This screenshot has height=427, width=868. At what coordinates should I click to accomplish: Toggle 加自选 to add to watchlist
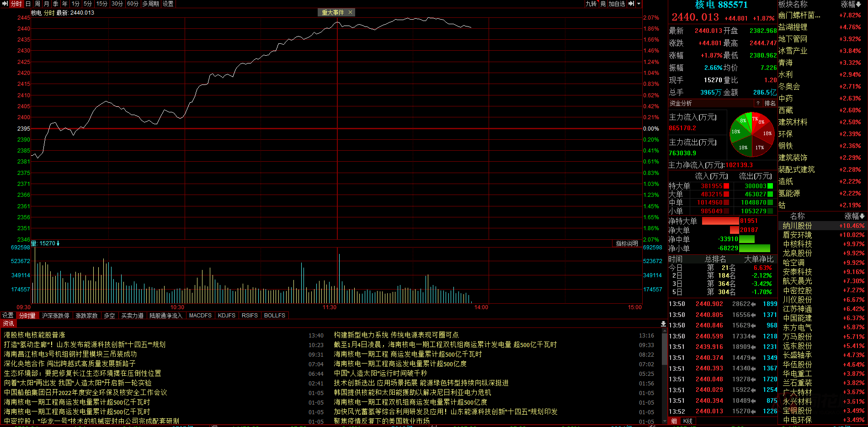[617, 4]
